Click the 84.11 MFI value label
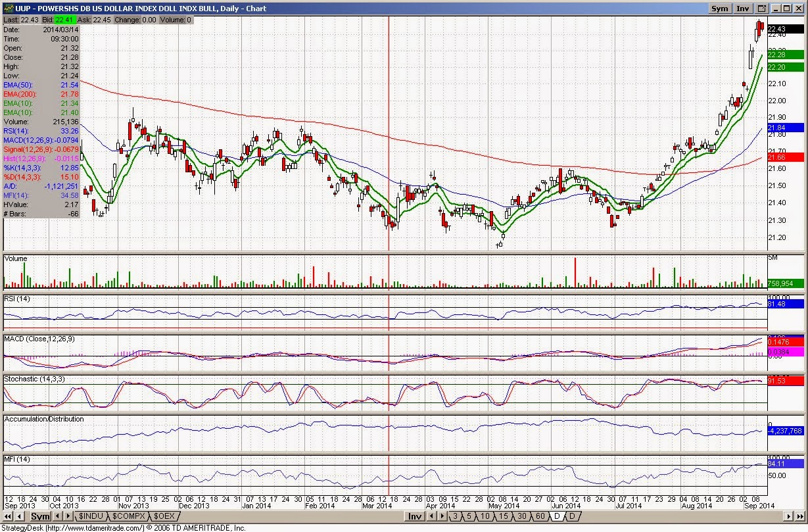Image resolution: width=808 pixels, height=532 pixels. 785,463
